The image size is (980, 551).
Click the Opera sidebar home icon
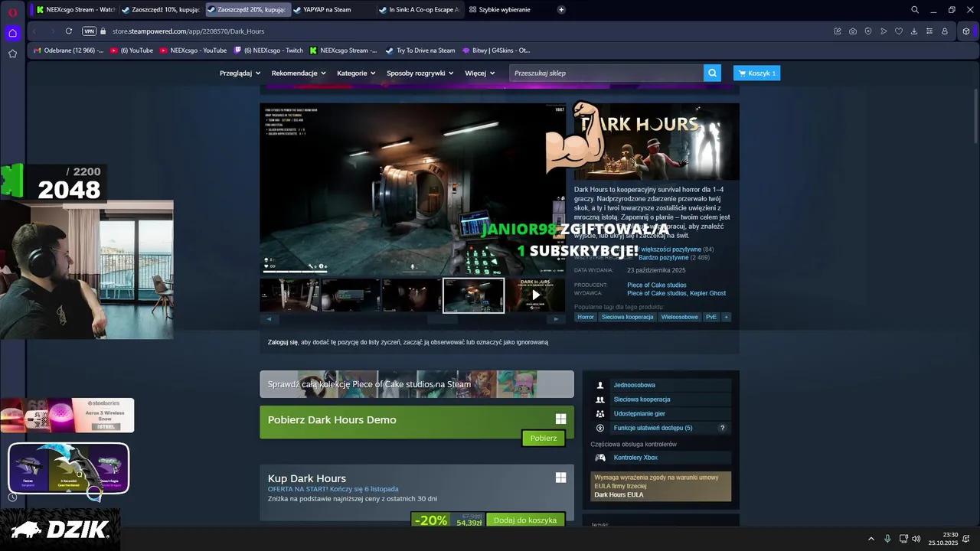pos(12,32)
